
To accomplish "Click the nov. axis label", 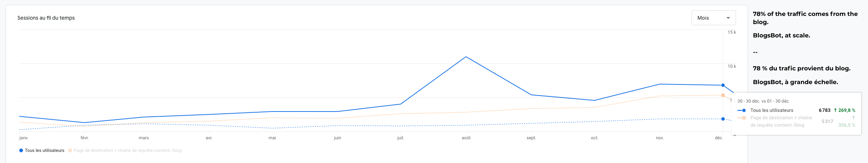I will pos(660,138).
